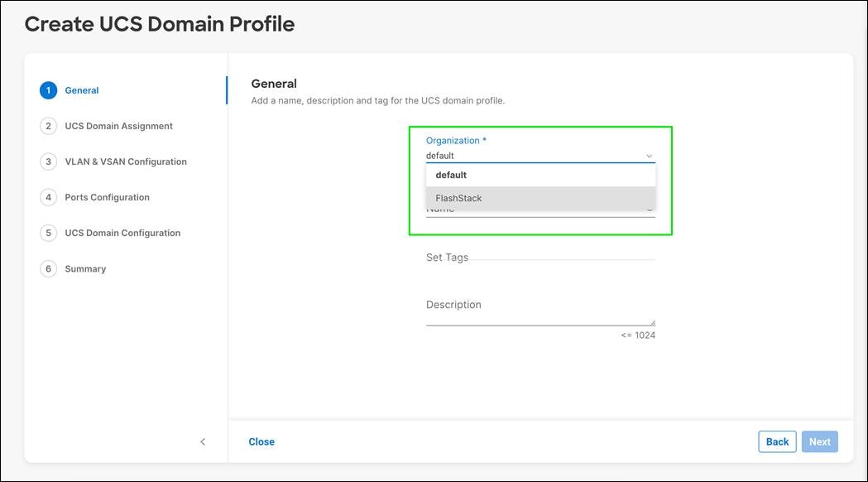
Task: Click the Description resize handle icon
Action: point(652,321)
